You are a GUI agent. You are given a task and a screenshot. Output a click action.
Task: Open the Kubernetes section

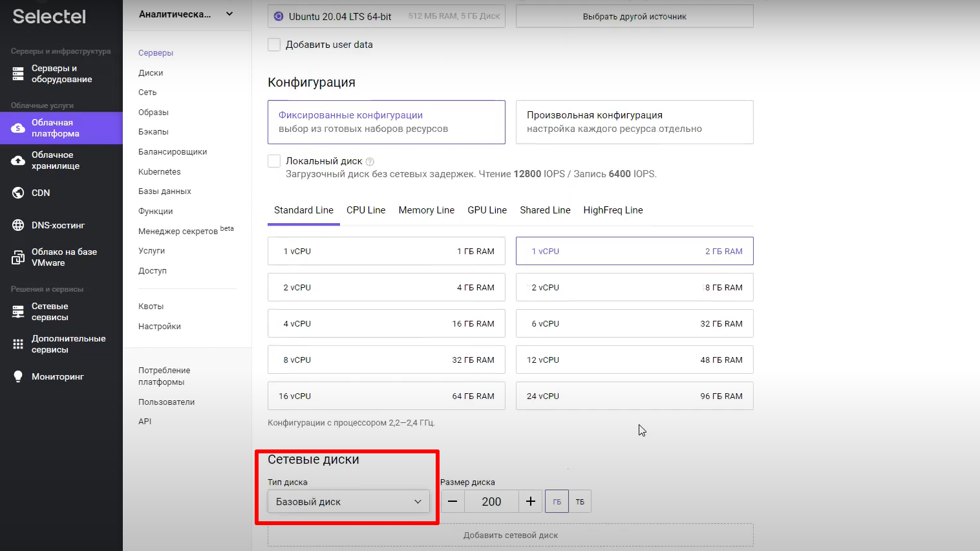160,172
